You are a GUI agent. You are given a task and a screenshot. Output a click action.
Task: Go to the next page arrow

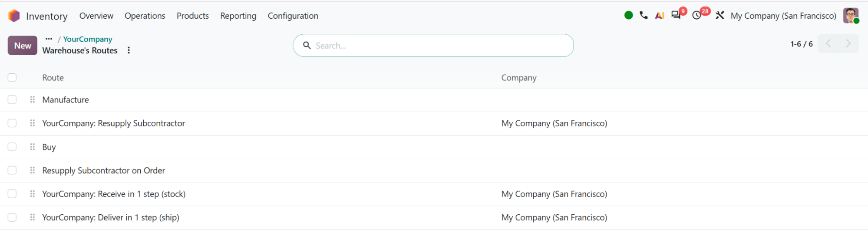click(x=848, y=43)
